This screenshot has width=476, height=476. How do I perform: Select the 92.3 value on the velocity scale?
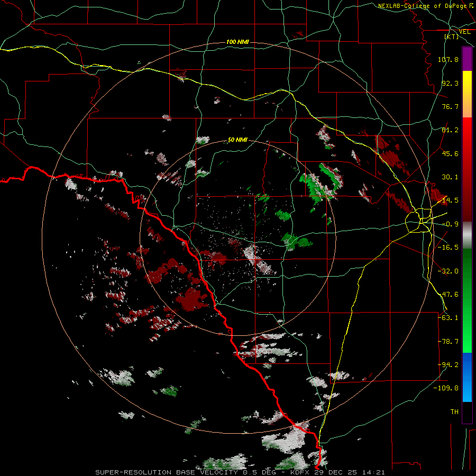[450, 83]
